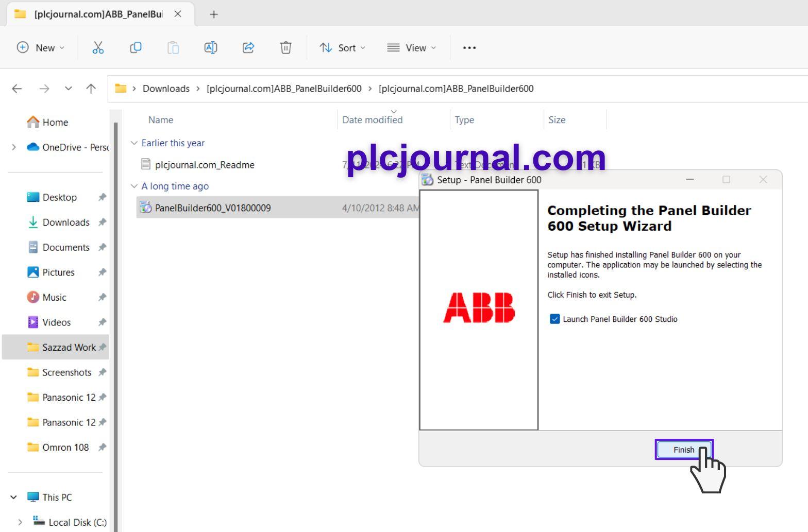Click the first [plcjournal.com]ABB_PanelBuilder600 breadcrumb

click(284, 89)
